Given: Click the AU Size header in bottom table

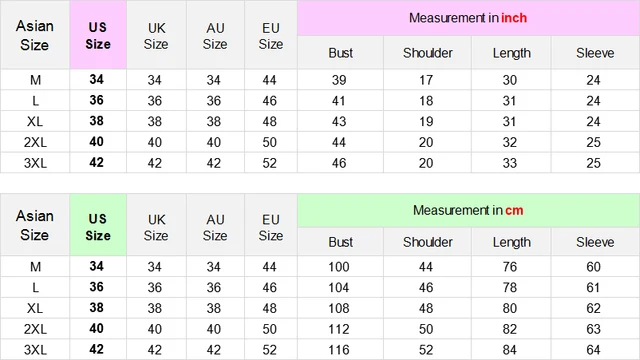Looking at the screenshot, I should pyautogui.click(x=215, y=227).
